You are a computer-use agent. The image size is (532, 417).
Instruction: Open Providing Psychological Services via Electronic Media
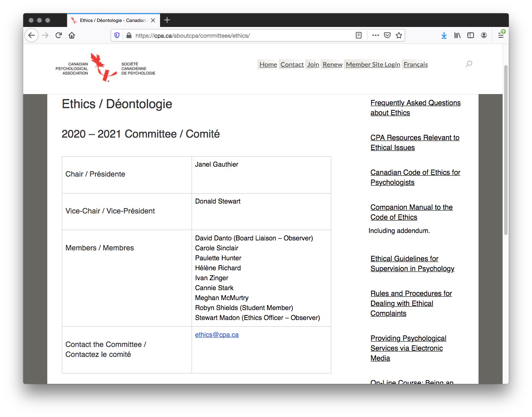408,348
